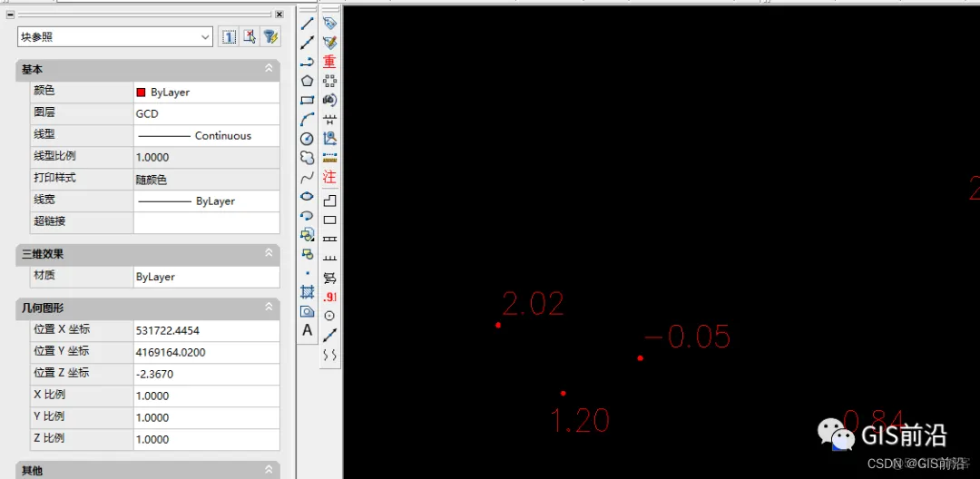Select the Point tool
The height and width of the screenshot is (479, 980).
307,273
